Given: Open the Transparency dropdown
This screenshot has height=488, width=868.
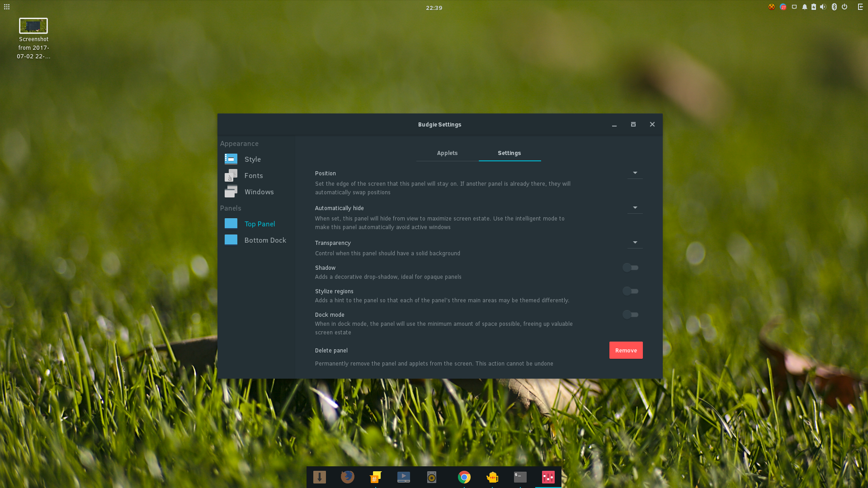Looking at the screenshot, I should pyautogui.click(x=635, y=243).
